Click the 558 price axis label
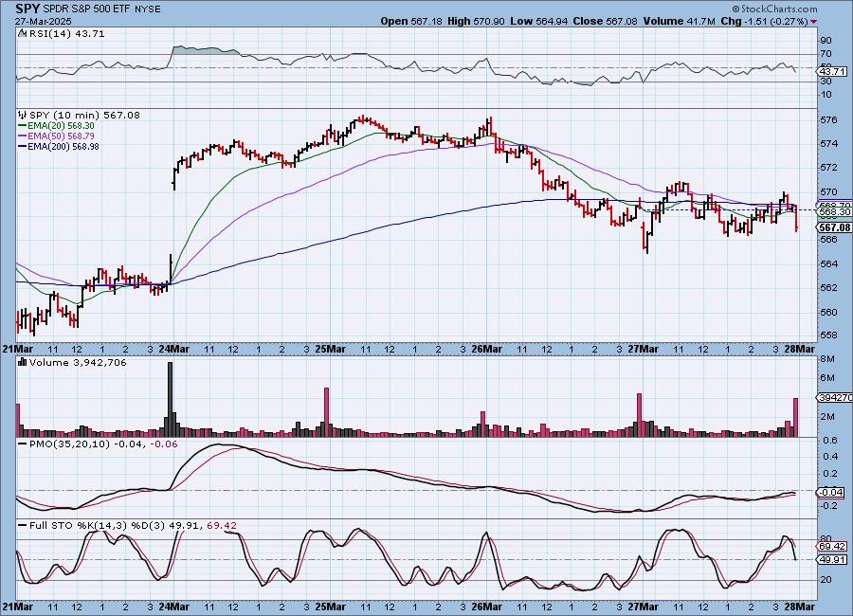Viewport: 853px width, 616px height. coord(828,335)
